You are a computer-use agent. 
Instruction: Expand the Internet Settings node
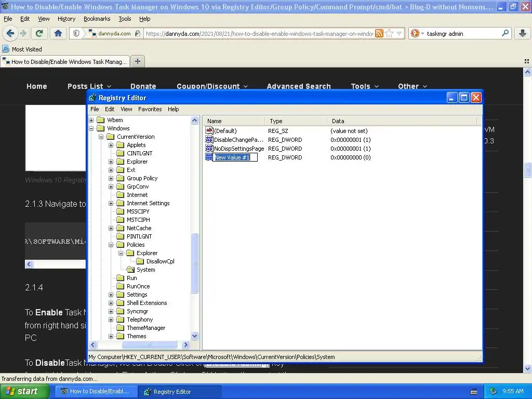coord(111,203)
